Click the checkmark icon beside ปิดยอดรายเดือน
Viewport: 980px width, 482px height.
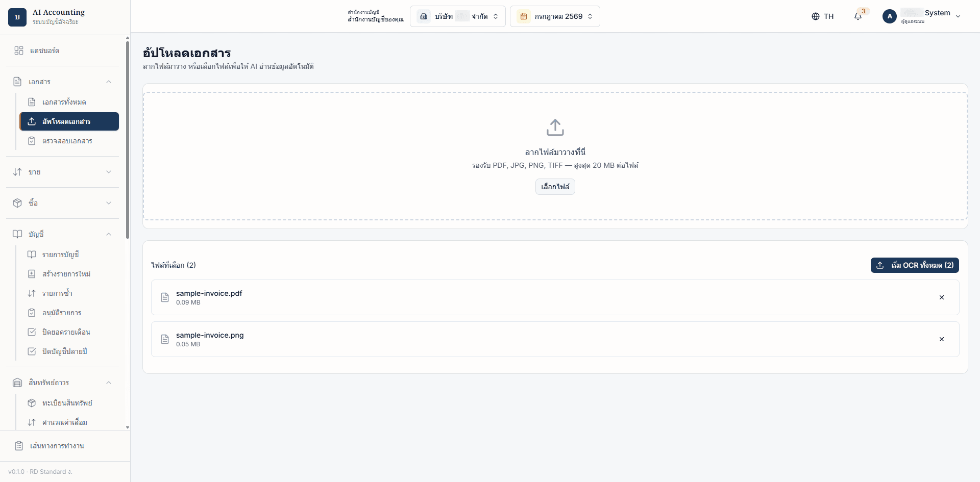coord(32,332)
